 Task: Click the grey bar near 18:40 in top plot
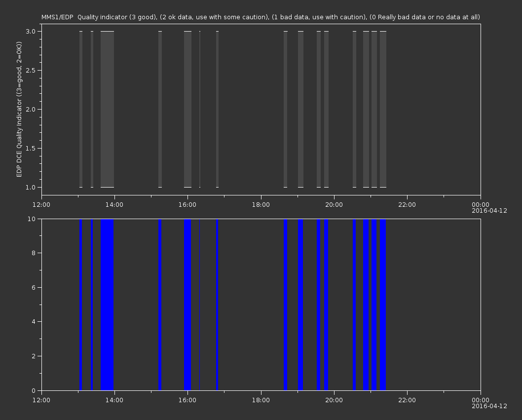coord(285,109)
